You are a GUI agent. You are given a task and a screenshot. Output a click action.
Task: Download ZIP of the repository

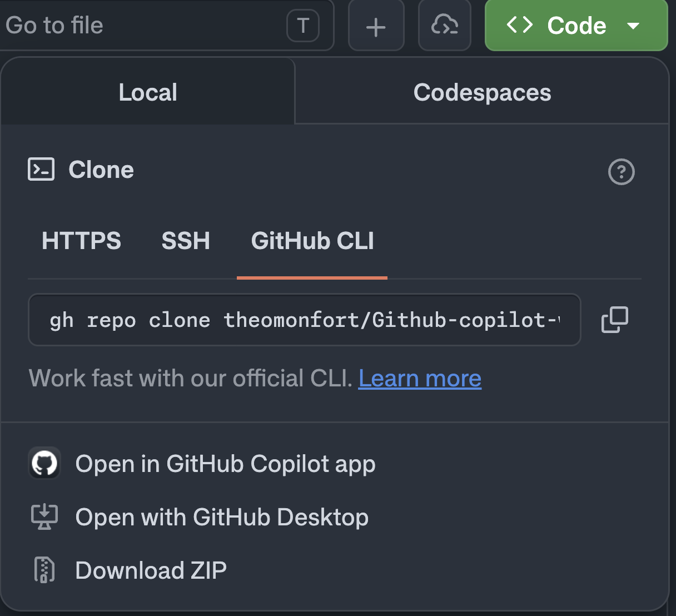(x=151, y=570)
